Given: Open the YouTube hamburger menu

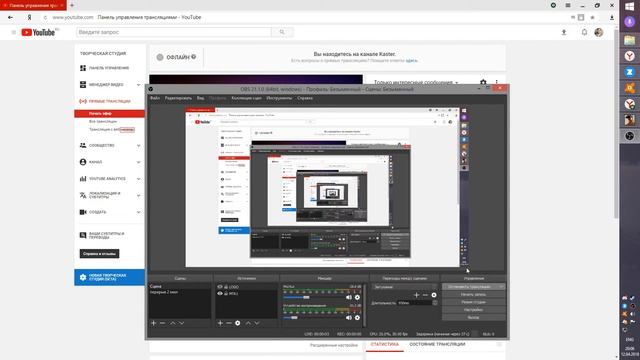Looking at the screenshot, I should click(x=13, y=32).
